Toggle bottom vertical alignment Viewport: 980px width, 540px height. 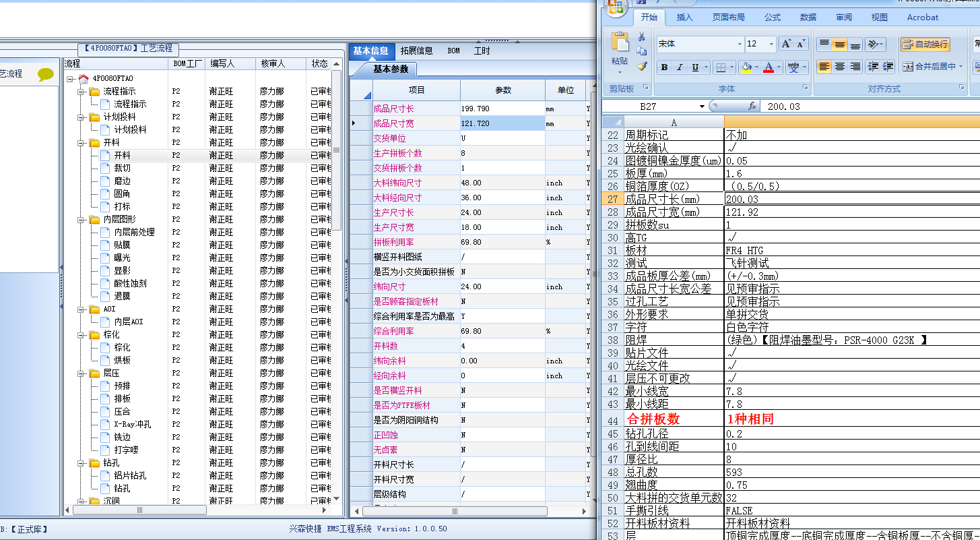[x=855, y=44]
